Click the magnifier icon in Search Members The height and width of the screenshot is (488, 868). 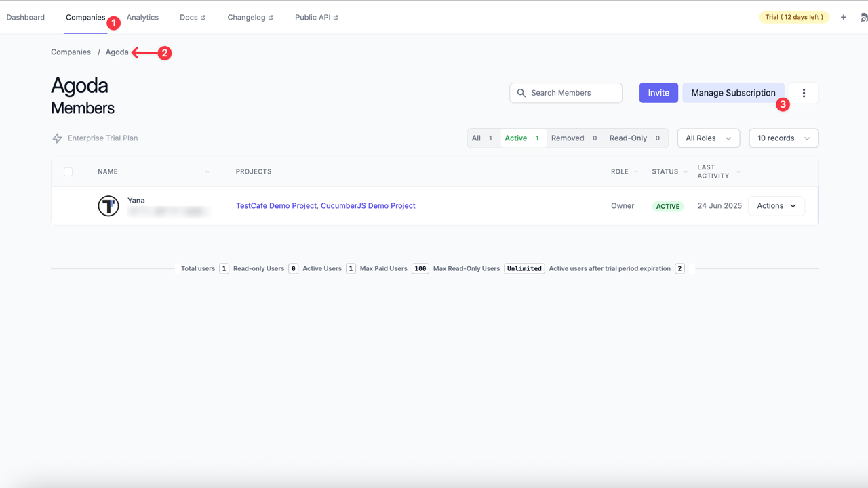click(x=521, y=93)
